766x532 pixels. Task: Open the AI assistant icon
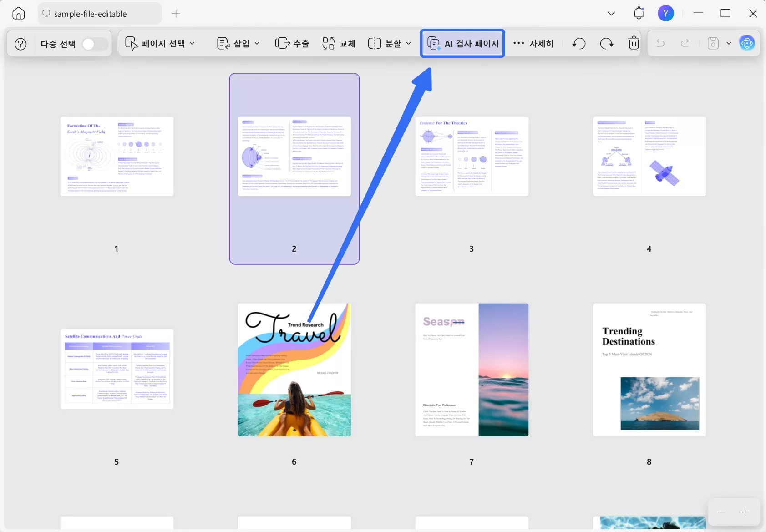[x=747, y=43]
